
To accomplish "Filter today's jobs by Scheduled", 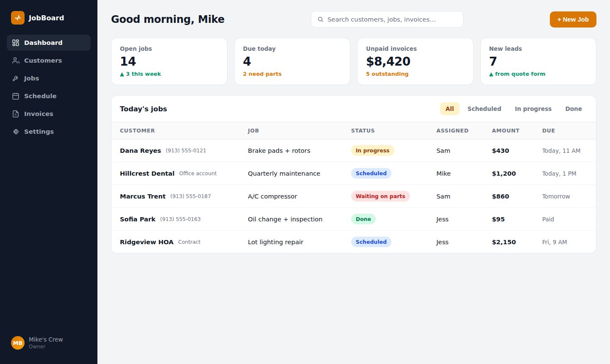I will pos(484,109).
